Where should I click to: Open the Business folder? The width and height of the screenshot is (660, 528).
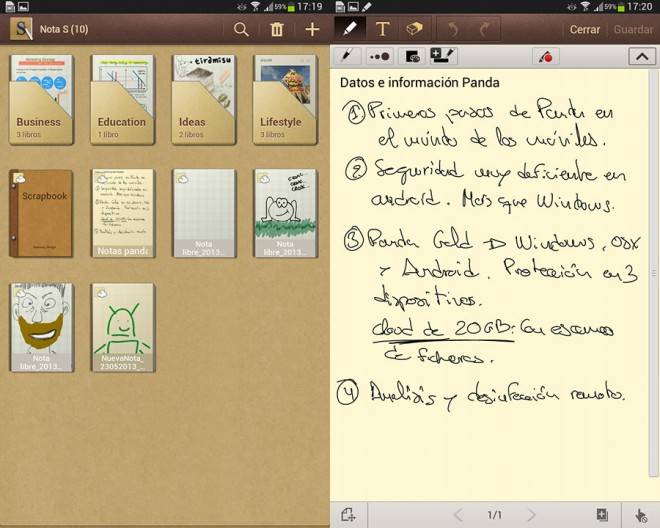[41, 100]
